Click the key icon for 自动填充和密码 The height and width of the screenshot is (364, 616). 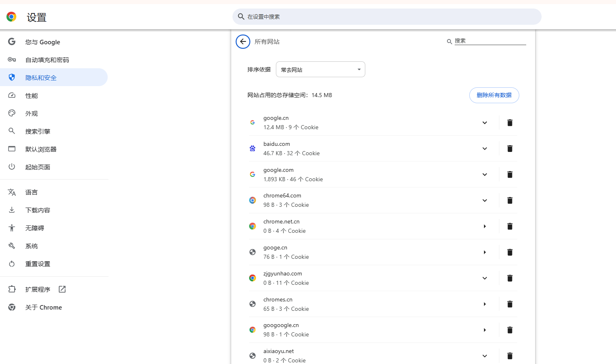click(12, 60)
